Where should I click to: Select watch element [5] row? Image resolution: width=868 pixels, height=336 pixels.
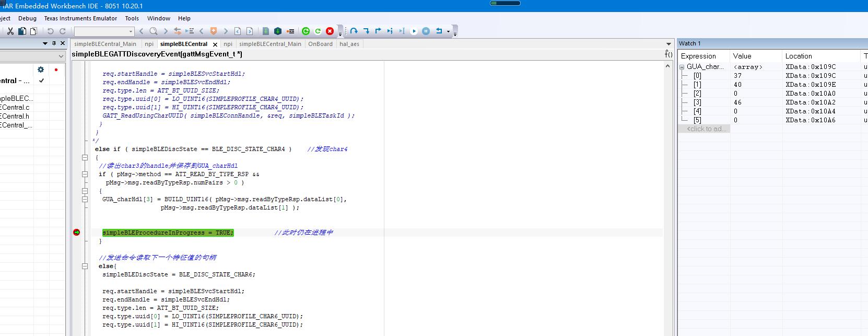(x=773, y=120)
